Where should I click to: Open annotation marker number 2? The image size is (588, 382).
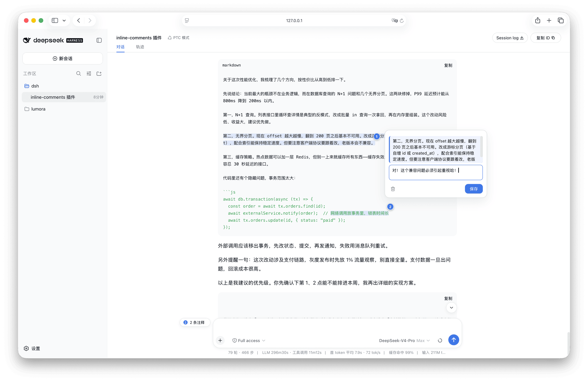click(390, 207)
